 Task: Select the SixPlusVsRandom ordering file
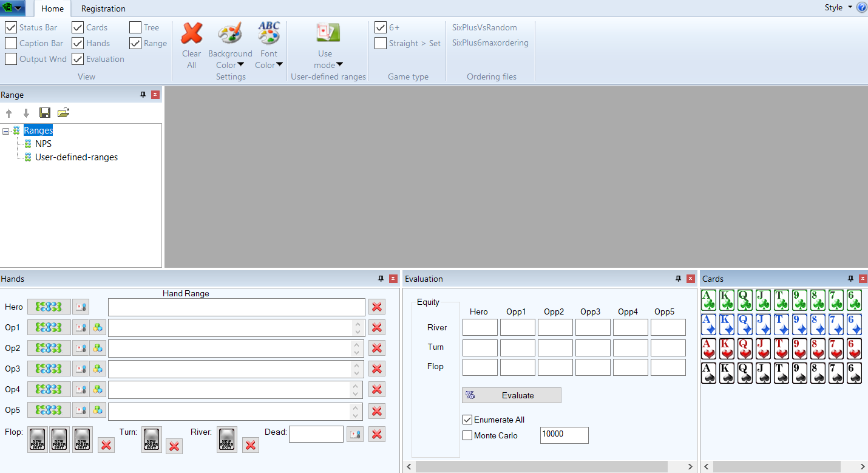click(x=484, y=27)
